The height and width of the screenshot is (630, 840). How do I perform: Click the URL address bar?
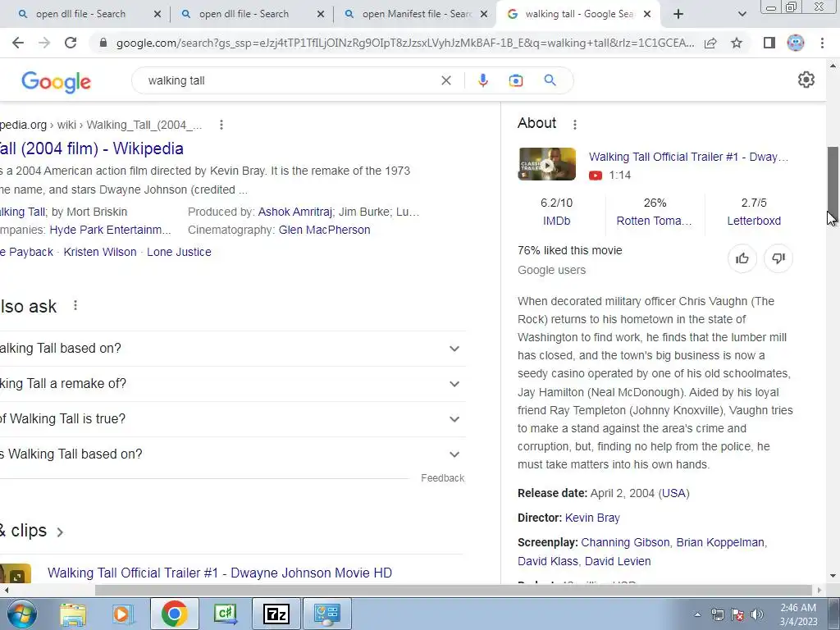coord(404,43)
